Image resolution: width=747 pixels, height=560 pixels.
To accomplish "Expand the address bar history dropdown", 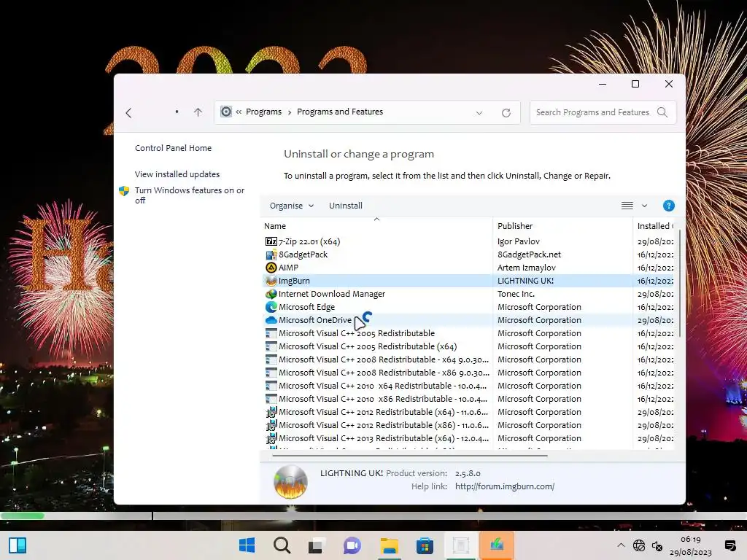I will [479, 113].
